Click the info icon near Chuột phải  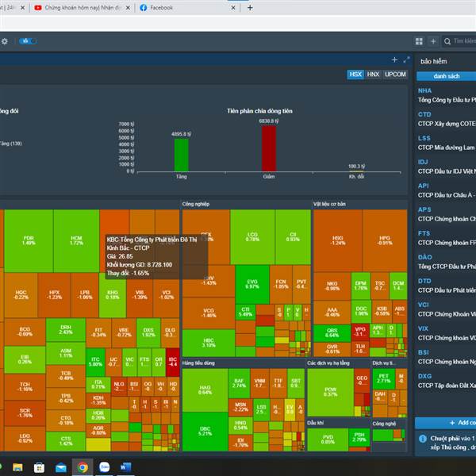[x=423, y=439]
